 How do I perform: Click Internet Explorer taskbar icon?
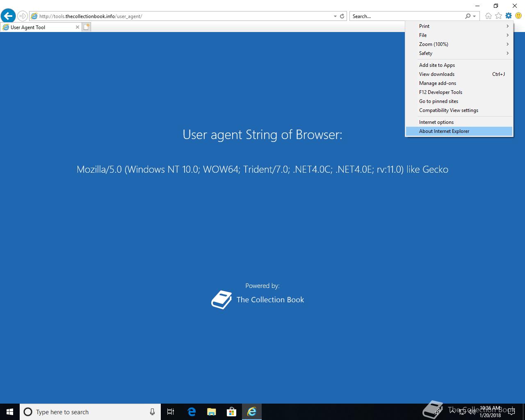tap(252, 412)
